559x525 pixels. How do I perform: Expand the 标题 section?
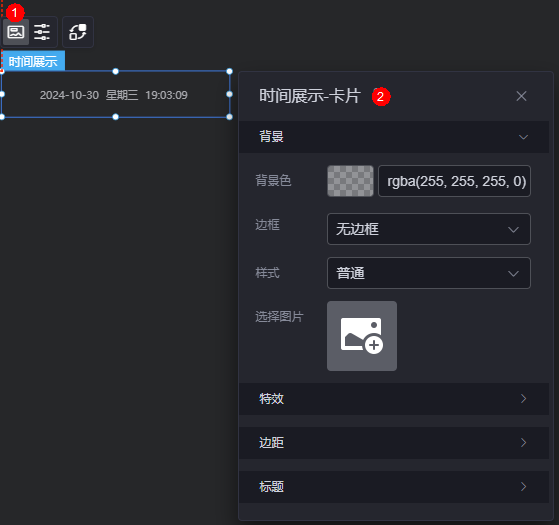[x=394, y=487]
